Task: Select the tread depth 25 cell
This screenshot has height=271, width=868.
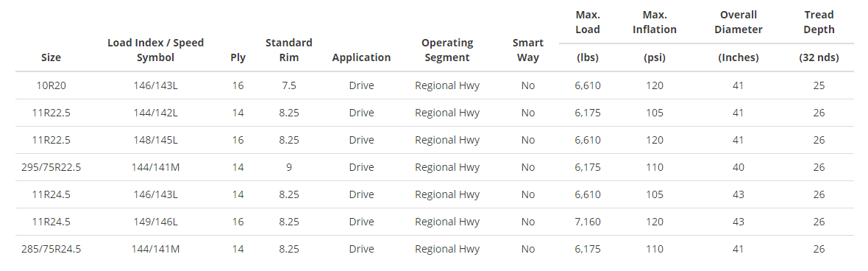Action: 819,85
